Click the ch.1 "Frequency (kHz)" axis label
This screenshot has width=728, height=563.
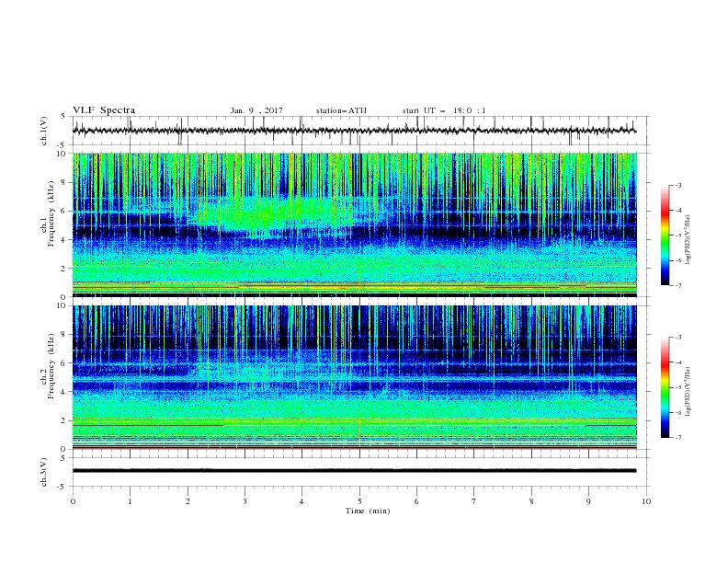click(51, 214)
